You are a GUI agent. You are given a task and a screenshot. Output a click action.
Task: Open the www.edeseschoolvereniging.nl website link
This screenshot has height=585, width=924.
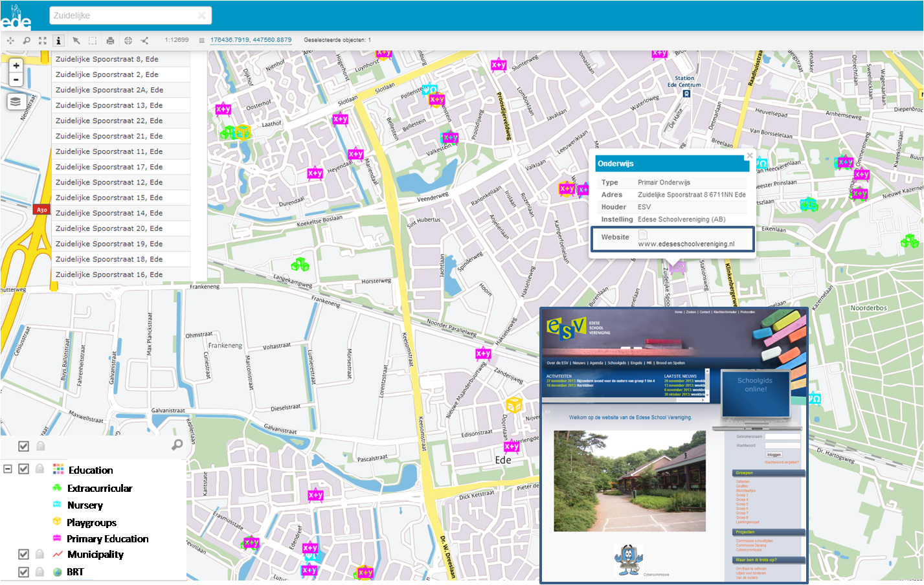(686, 244)
